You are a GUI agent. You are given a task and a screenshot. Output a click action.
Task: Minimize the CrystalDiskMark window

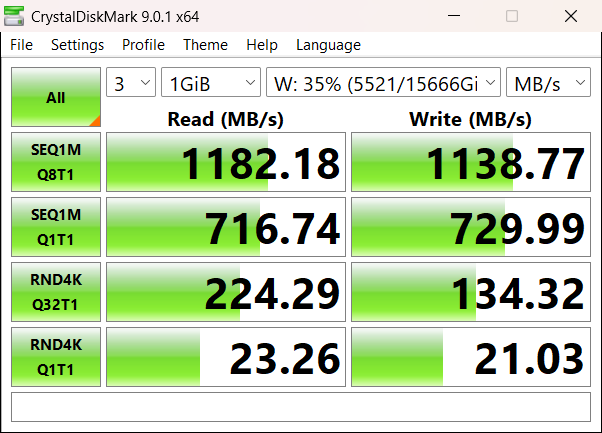[455, 17]
